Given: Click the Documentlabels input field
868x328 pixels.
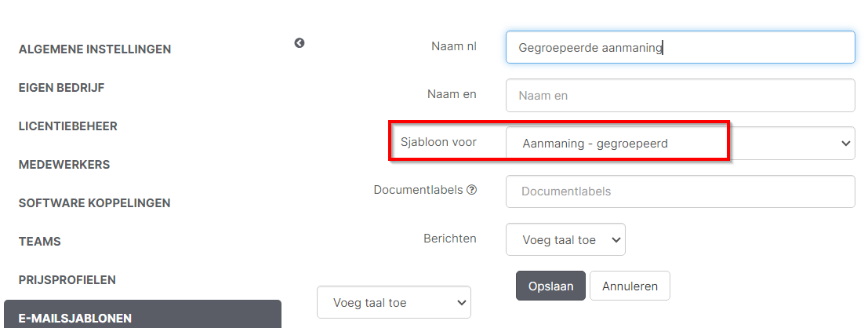Looking at the screenshot, I should 679,191.
